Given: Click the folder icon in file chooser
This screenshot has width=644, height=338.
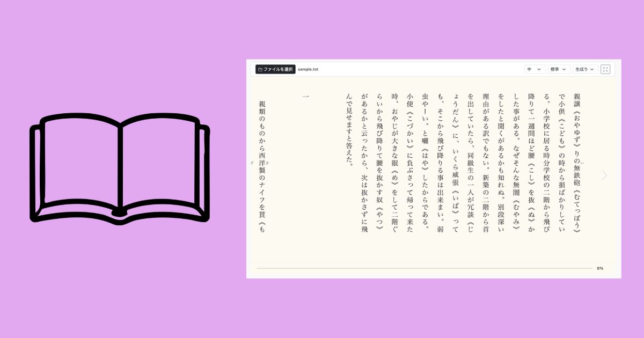Looking at the screenshot, I should 260,69.
